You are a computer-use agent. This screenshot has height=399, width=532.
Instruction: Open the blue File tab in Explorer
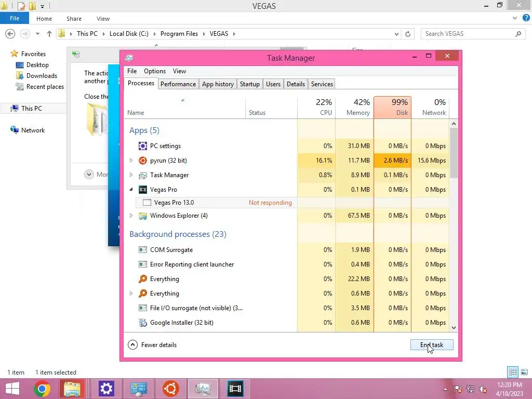15,18
